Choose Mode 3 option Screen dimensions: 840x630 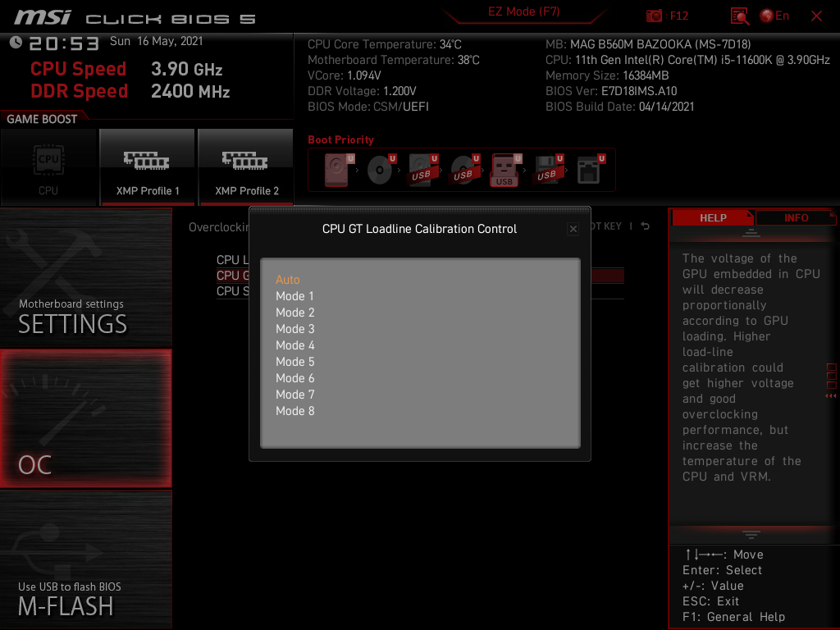click(x=294, y=329)
